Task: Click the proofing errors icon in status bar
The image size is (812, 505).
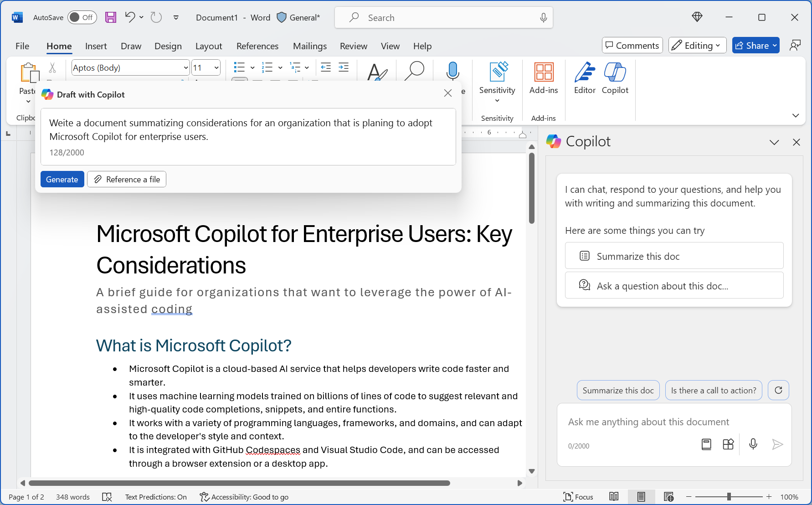Action: (x=107, y=497)
